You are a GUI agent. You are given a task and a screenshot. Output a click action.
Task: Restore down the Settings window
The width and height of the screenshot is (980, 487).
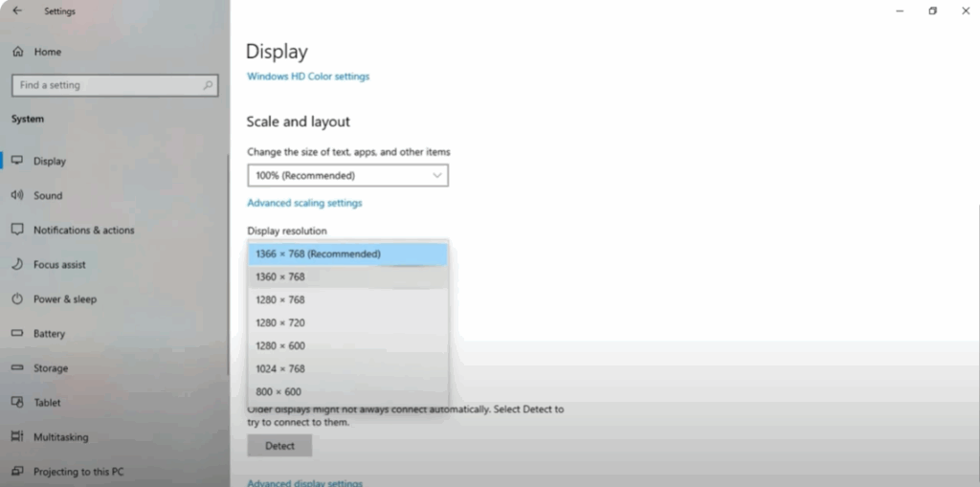932,11
